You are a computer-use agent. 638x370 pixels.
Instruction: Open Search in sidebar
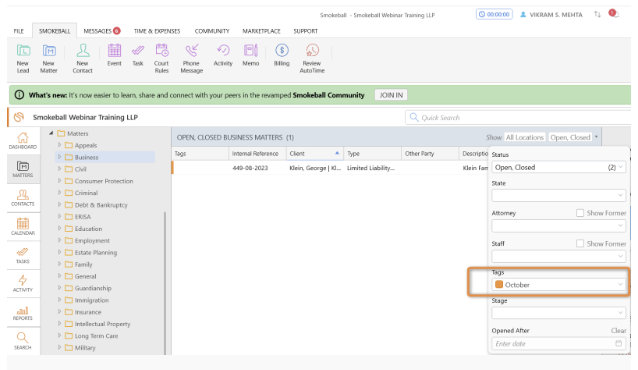23,341
